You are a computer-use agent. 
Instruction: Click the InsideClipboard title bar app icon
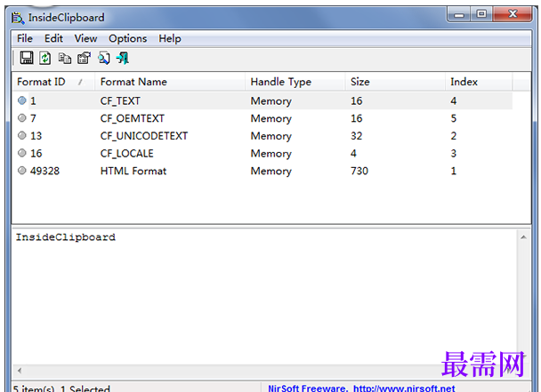[x=18, y=18]
